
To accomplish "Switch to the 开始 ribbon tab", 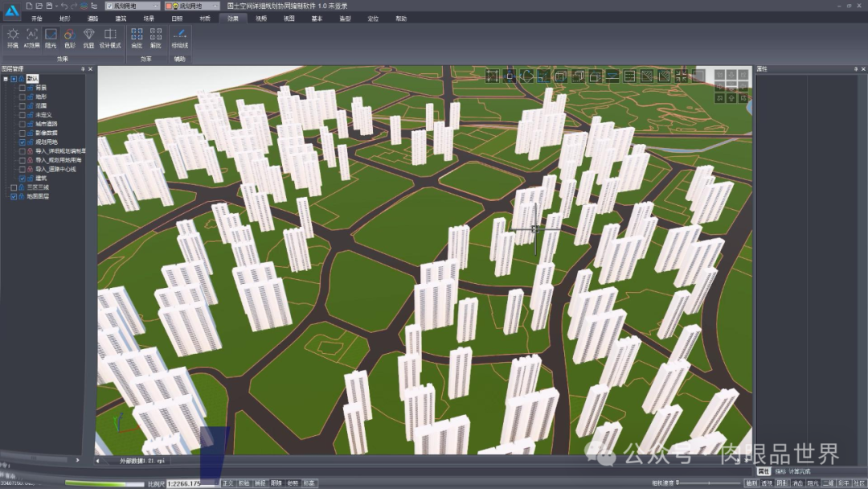I will [36, 18].
